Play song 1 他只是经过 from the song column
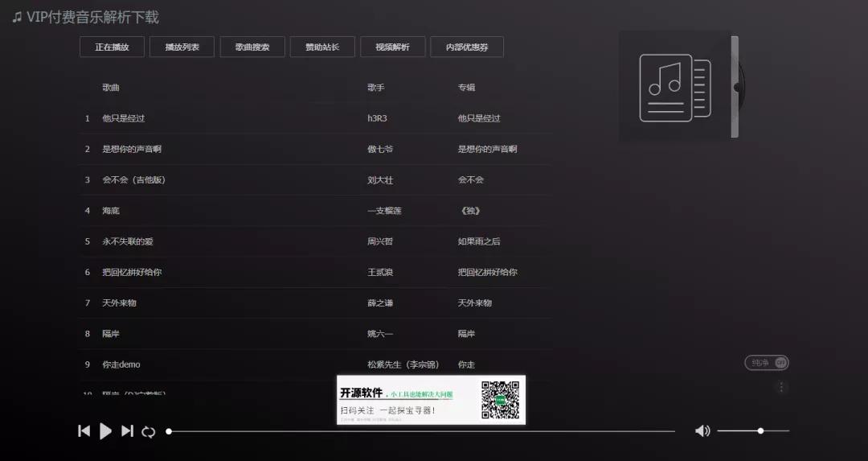Image resolution: width=868 pixels, height=461 pixels. (x=124, y=118)
